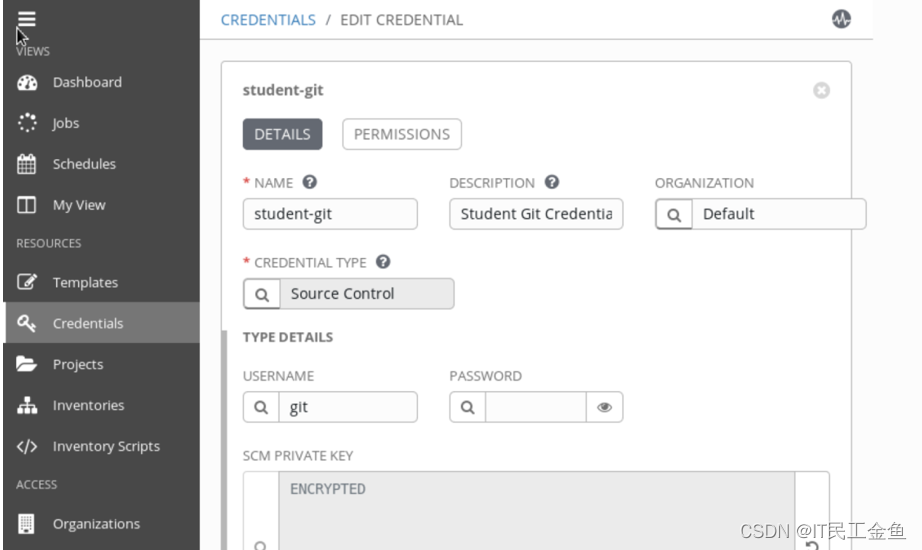Navigate to Templates in sidebar

tap(85, 282)
